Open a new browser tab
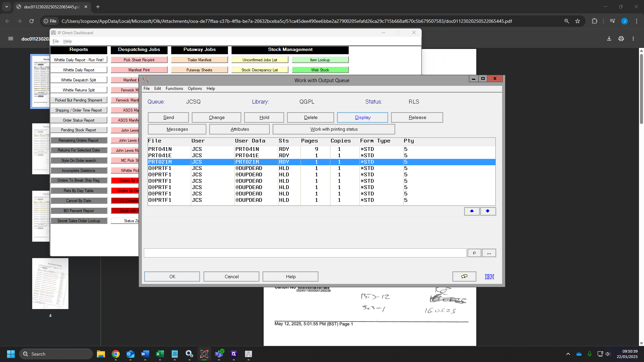Viewport: 644px width, 362px height. pyautogui.click(x=98, y=7)
